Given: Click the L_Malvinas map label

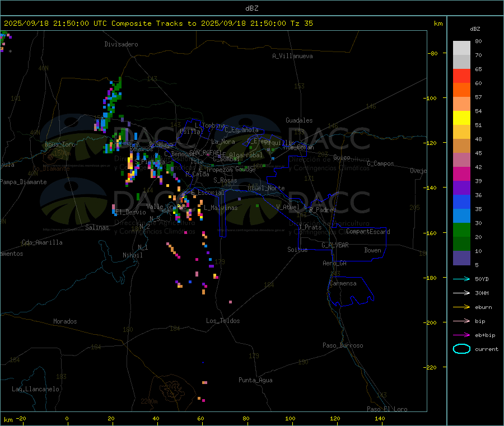Looking at the screenshot, I should click(x=221, y=208).
